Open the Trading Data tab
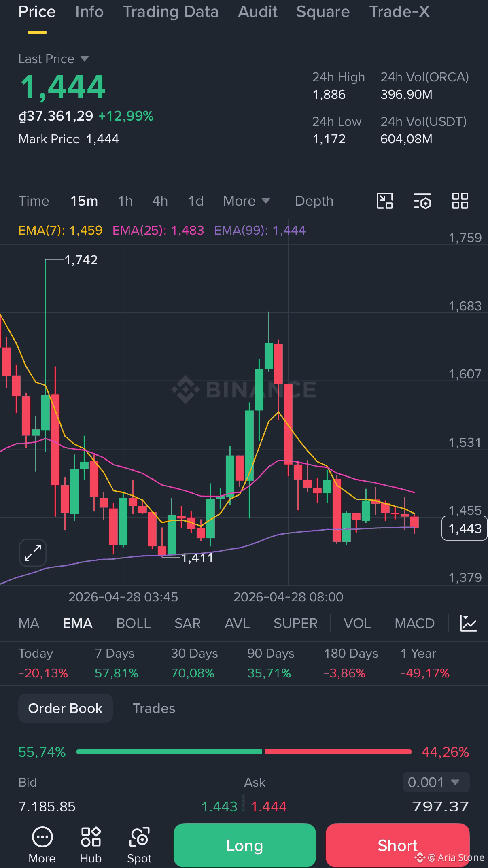This screenshot has width=488, height=868. coord(171,12)
